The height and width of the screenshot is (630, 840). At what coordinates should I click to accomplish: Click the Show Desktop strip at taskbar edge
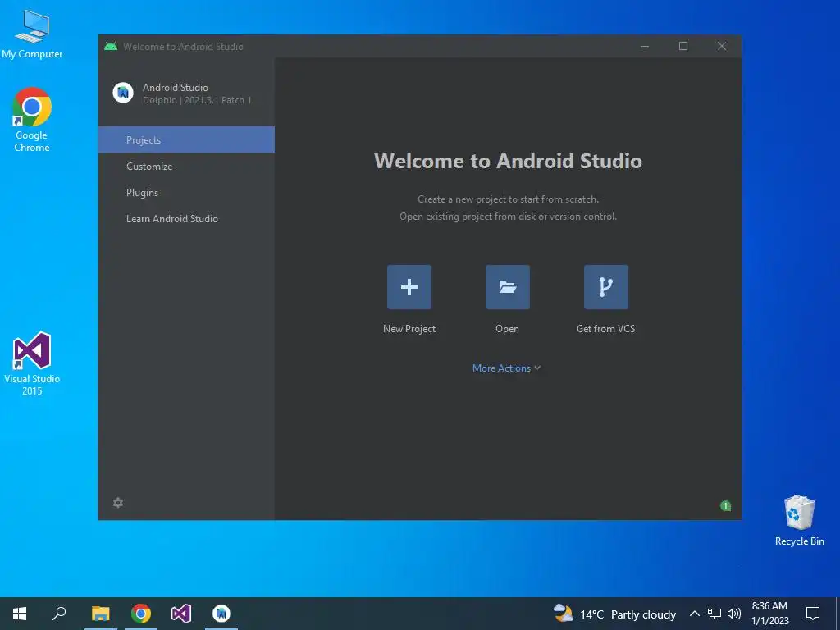click(838, 614)
